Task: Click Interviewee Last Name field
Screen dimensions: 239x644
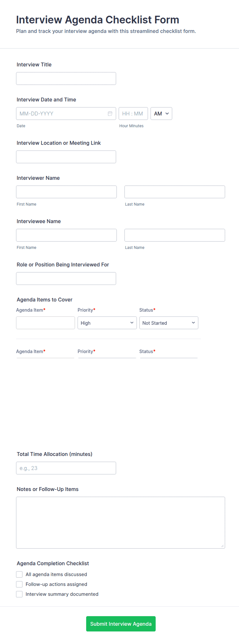Action: (x=174, y=235)
